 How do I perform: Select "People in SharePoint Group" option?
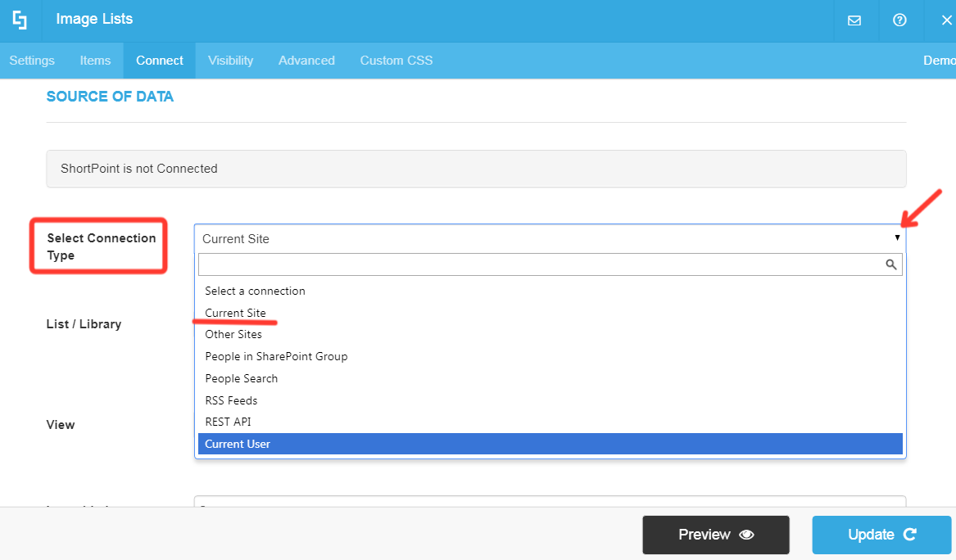[x=275, y=356]
